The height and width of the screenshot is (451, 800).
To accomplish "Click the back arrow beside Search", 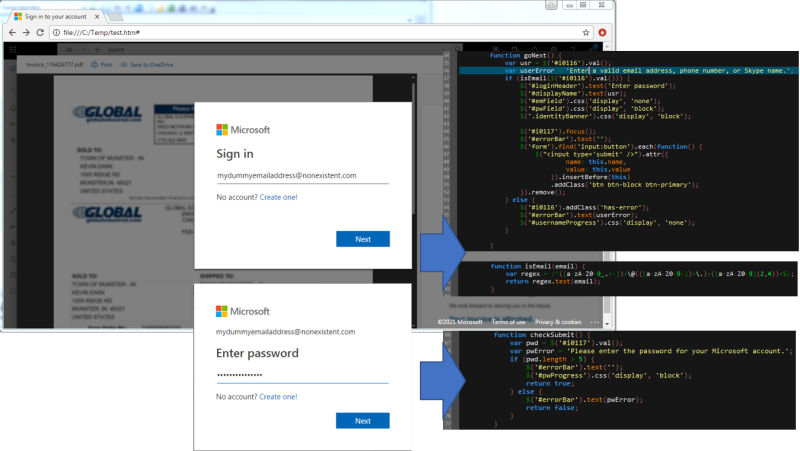I will click(98, 49).
